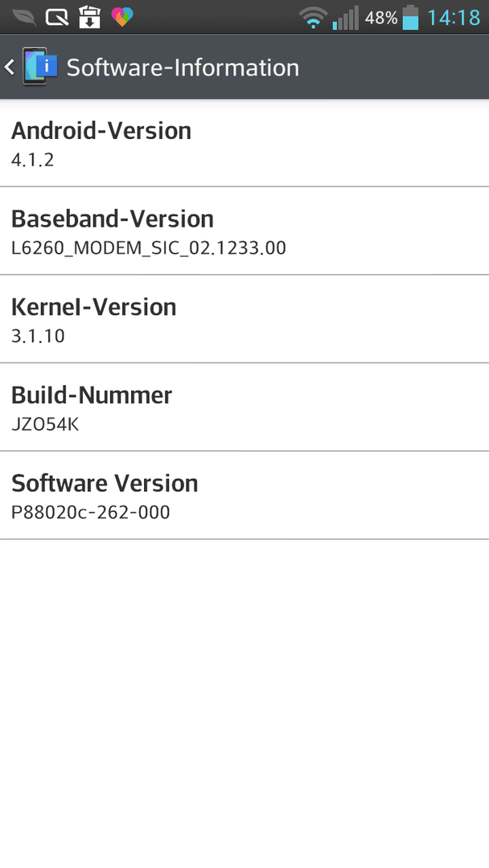489x868 pixels.
Task: Tap the battery icon in status bar
Action: tap(410, 17)
